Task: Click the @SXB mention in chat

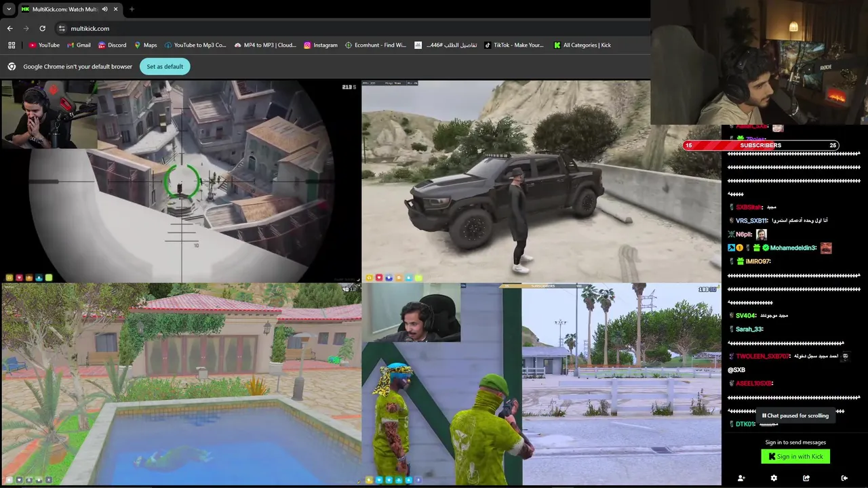Action: tap(736, 370)
